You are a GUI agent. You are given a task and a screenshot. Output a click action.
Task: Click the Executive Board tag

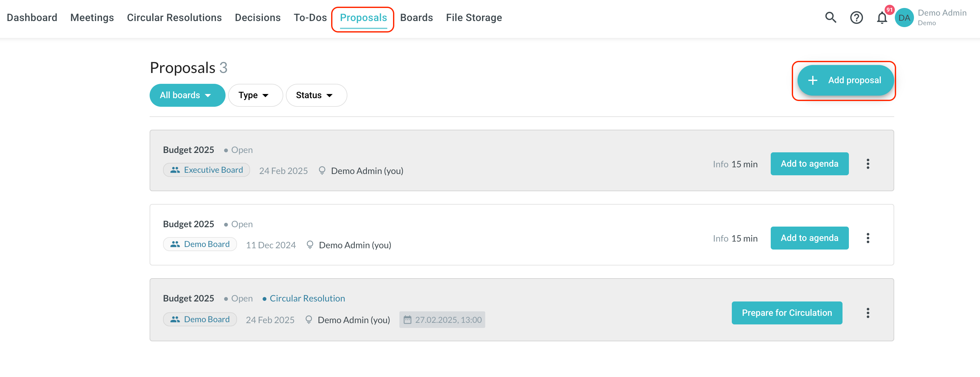click(207, 170)
